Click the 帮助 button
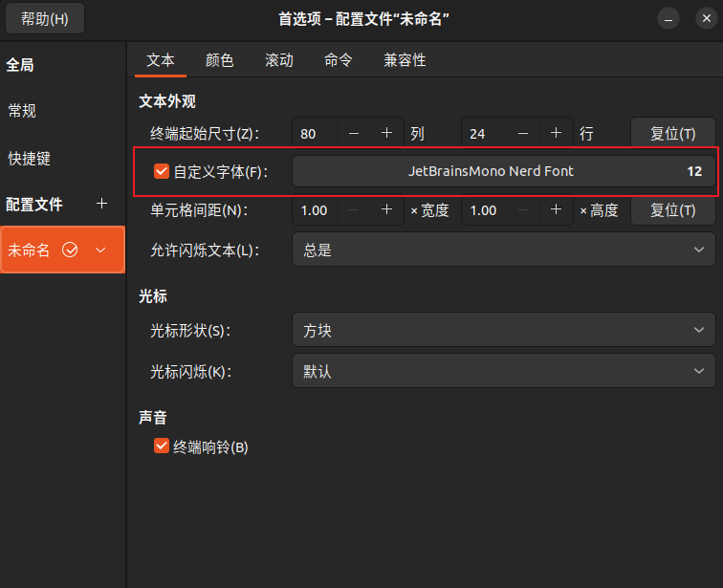Viewport: 723px width, 588px height. coord(45,19)
